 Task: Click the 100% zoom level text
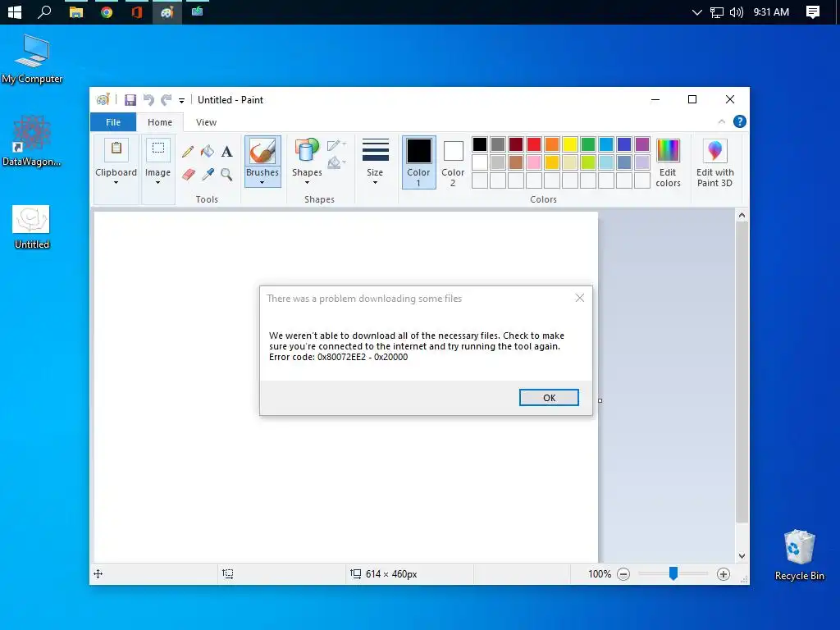[600, 574]
